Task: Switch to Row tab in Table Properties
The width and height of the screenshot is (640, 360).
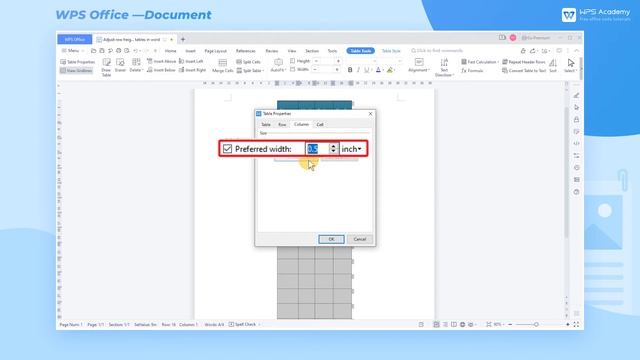Action: [282, 124]
